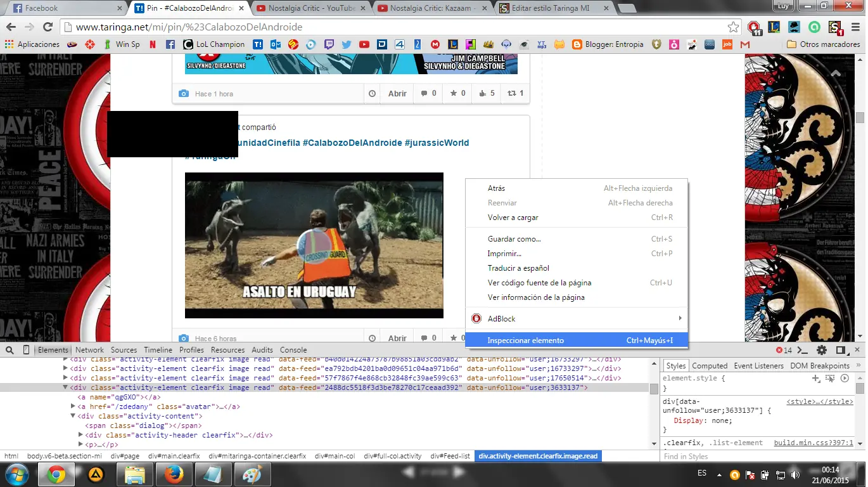The image size is (868, 487).
Task: Click the Abrir button on Hace 1 hora post
Action: click(x=397, y=93)
